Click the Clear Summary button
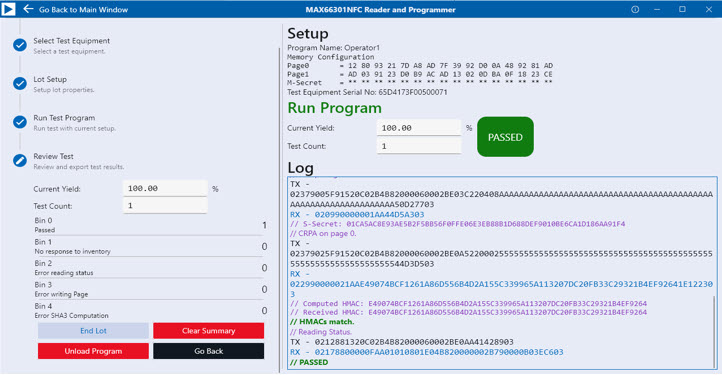 209,331
